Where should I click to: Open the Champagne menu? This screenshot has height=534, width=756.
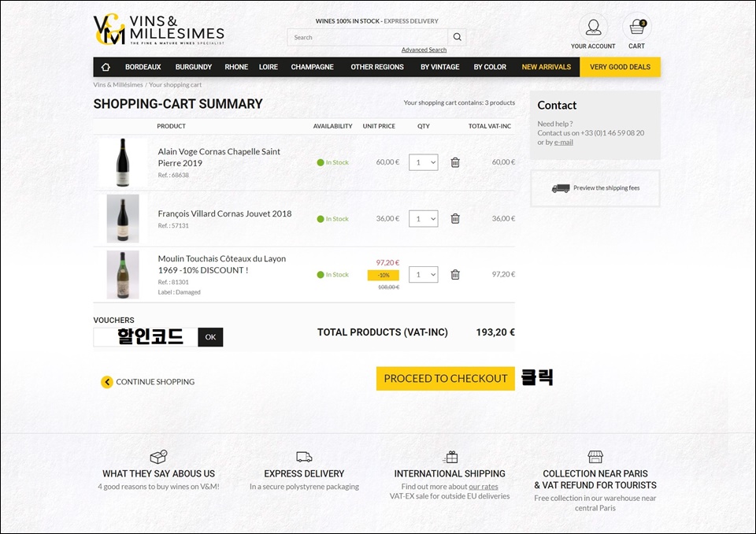(312, 67)
